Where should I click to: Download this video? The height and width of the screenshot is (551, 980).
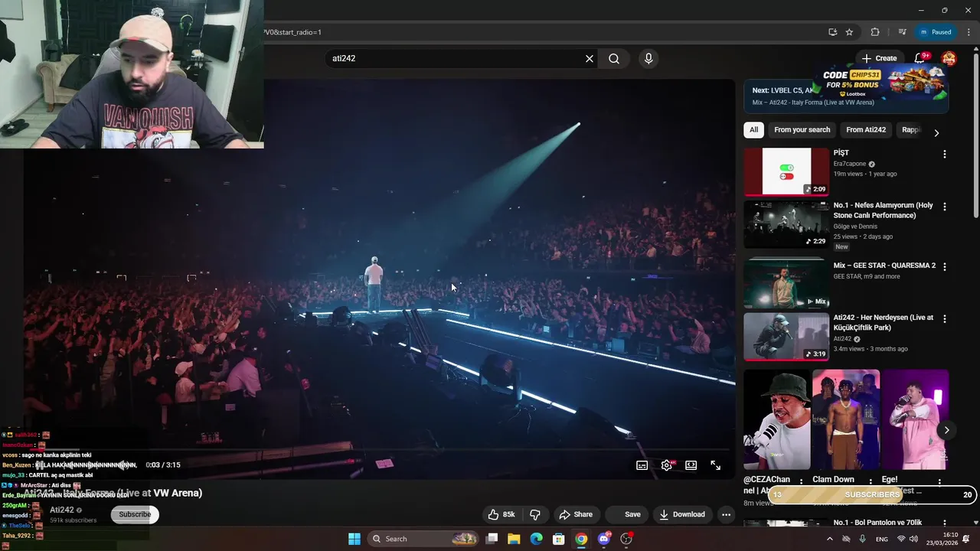(682, 514)
